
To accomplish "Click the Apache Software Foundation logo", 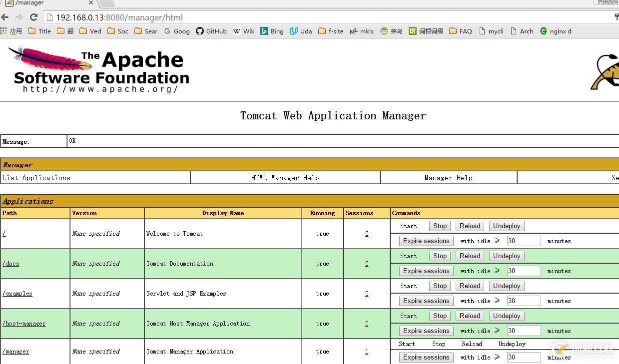I will [x=99, y=69].
